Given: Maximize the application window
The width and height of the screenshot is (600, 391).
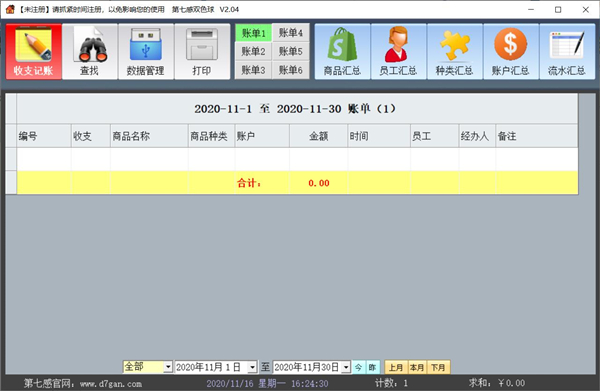Looking at the screenshot, I should pyautogui.click(x=558, y=10).
